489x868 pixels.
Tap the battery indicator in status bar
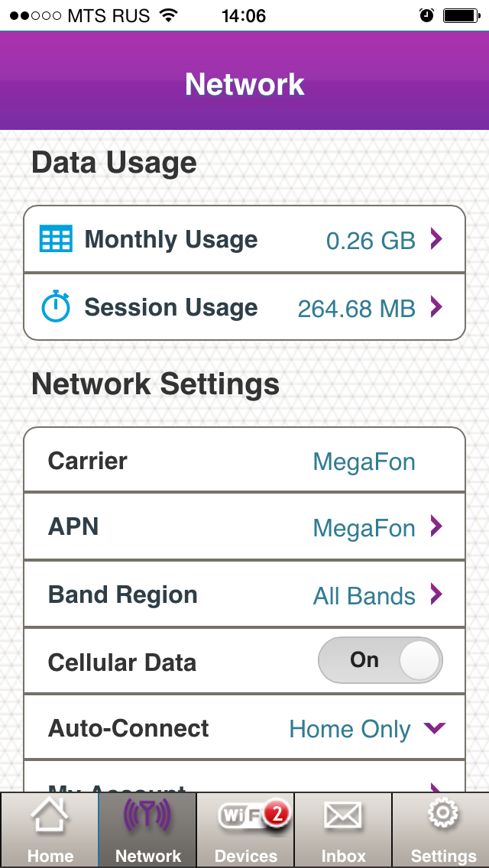(x=461, y=15)
